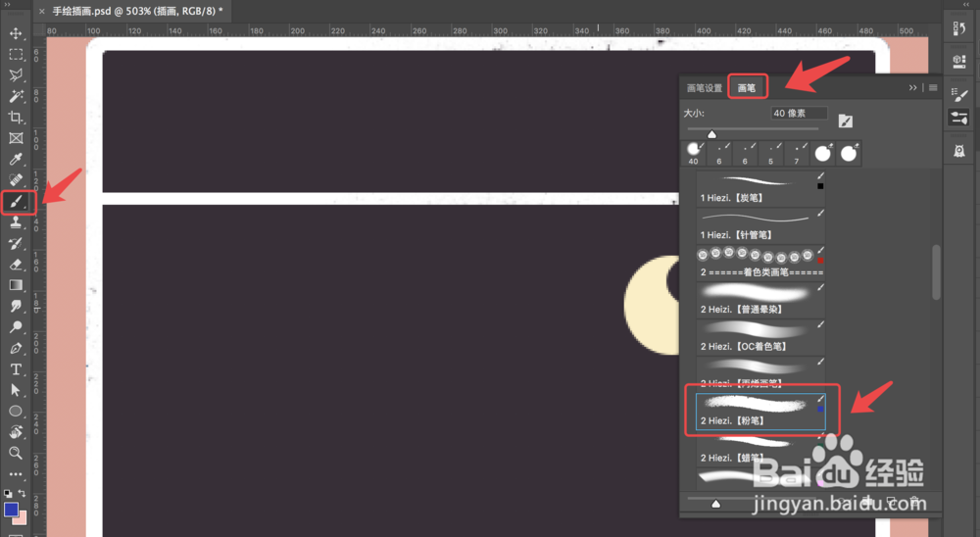The width and height of the screenshot is (980, 537).
Task: Select the Frame tool
Action: click(x=16, y=138)
